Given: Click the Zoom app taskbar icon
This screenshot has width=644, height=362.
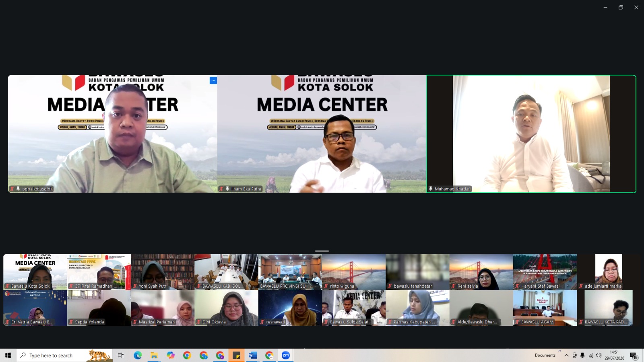Looking at the screenshot, I should [286, 355].
